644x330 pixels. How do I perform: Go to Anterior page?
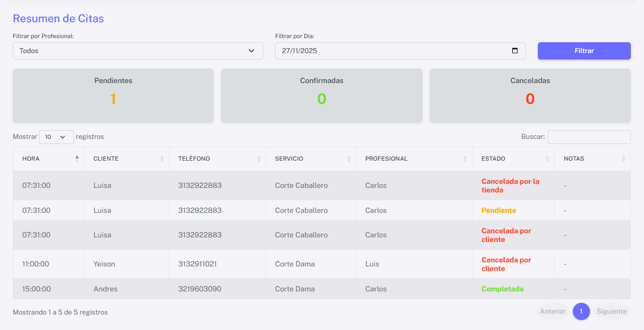[x=552, y=311]
